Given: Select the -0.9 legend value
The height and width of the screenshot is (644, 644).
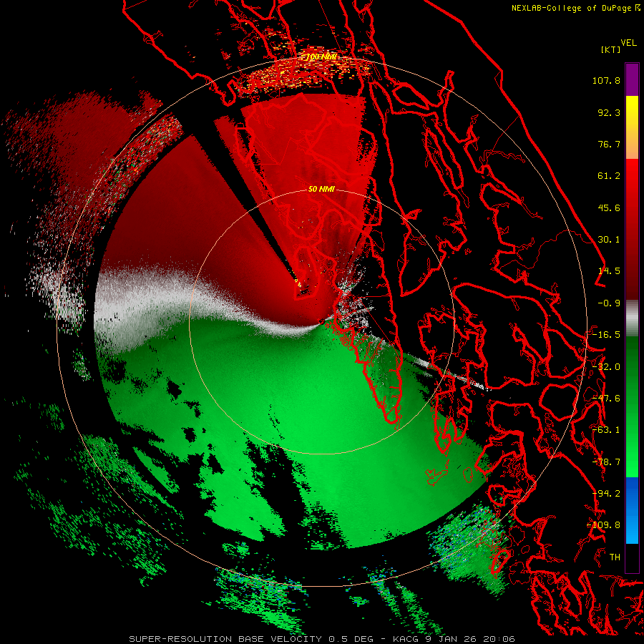Looking at the screenshot, I should (609, 303).
